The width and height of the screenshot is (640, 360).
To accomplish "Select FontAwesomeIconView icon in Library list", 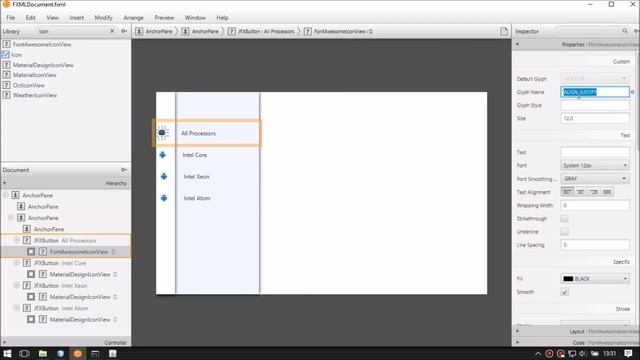I will [x=6, y=44].
